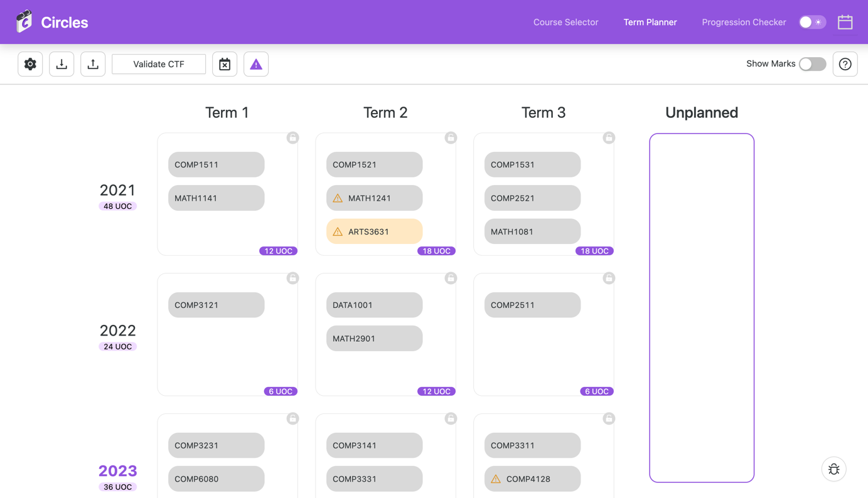Open the Course Selector tab

(x=565, y=22)
